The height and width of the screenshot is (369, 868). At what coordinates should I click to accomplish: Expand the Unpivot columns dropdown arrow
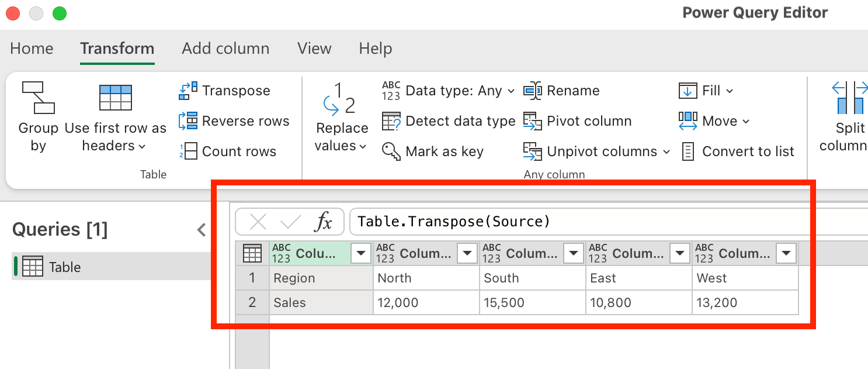point(666,152)
